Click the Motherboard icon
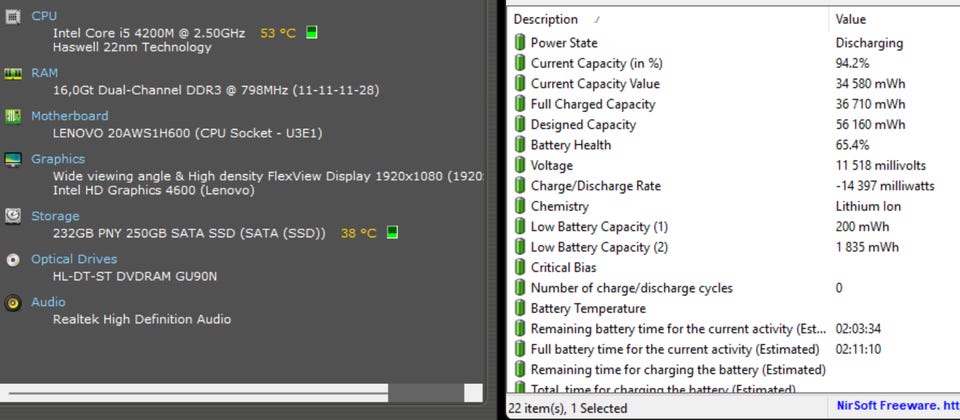This screenshot has width=960, height=420. tap(12, 116)
